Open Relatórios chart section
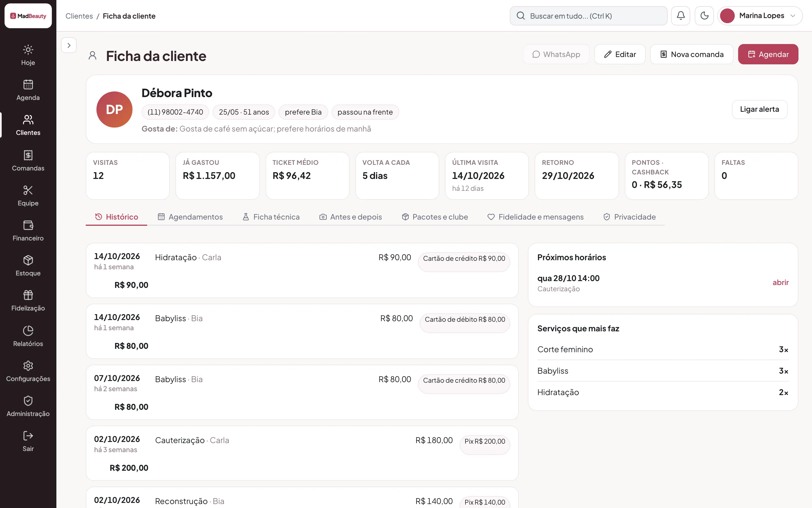Viewport: 812px width, 508px height. click(28, 336)
